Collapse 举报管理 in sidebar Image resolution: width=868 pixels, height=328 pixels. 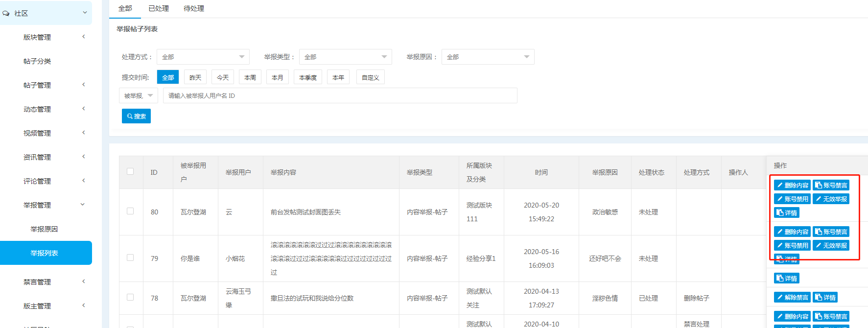46,205
